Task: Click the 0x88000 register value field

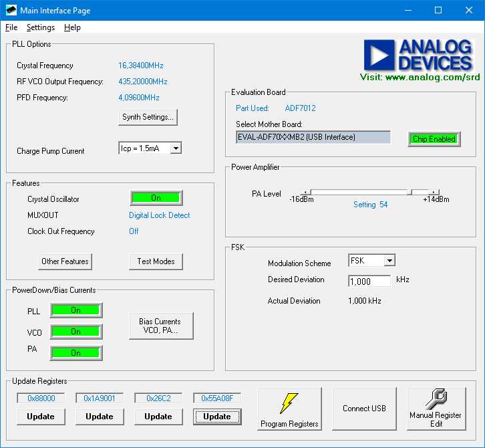Action: tap(41, 398)
